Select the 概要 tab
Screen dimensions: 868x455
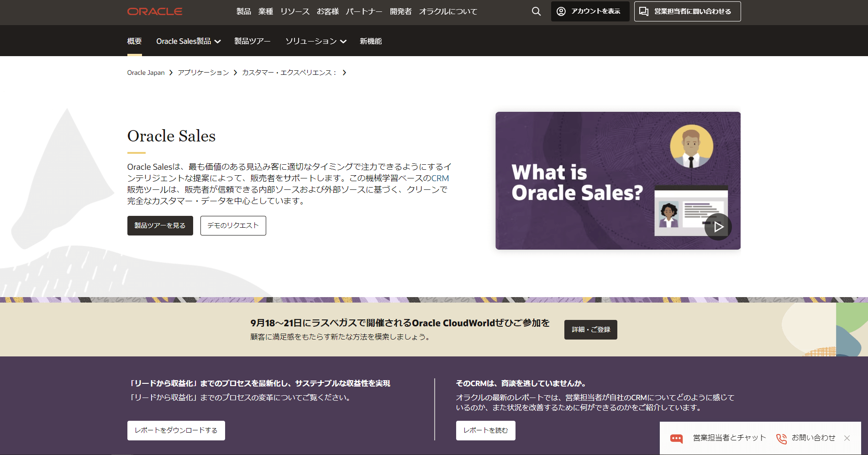pos(134,41)
